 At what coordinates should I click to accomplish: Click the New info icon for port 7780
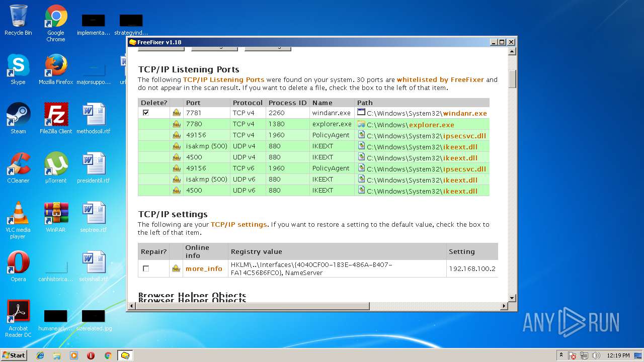177,124
